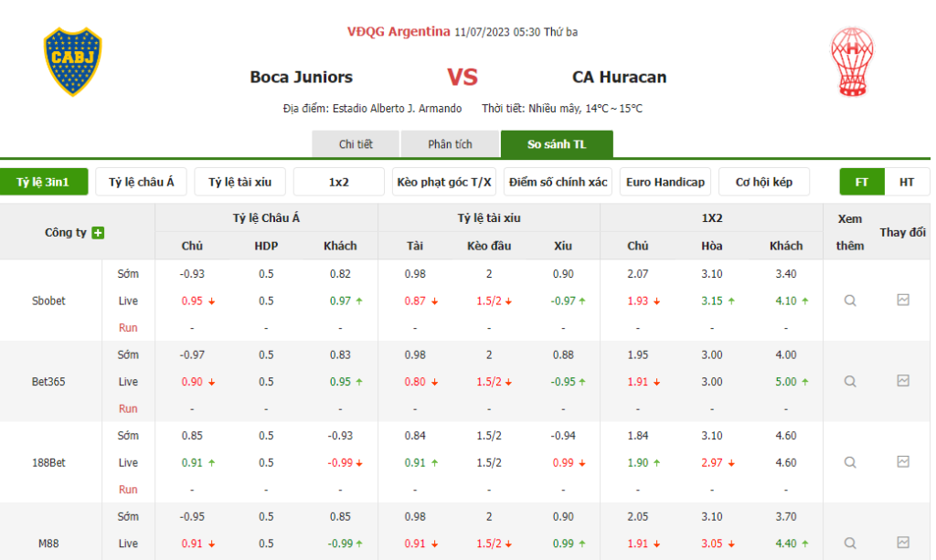Open M88 magnifier view-more icon
Image resolution: width=936 pixels, height=560 pixels.
pyautogui.click(x=850, y=543)
